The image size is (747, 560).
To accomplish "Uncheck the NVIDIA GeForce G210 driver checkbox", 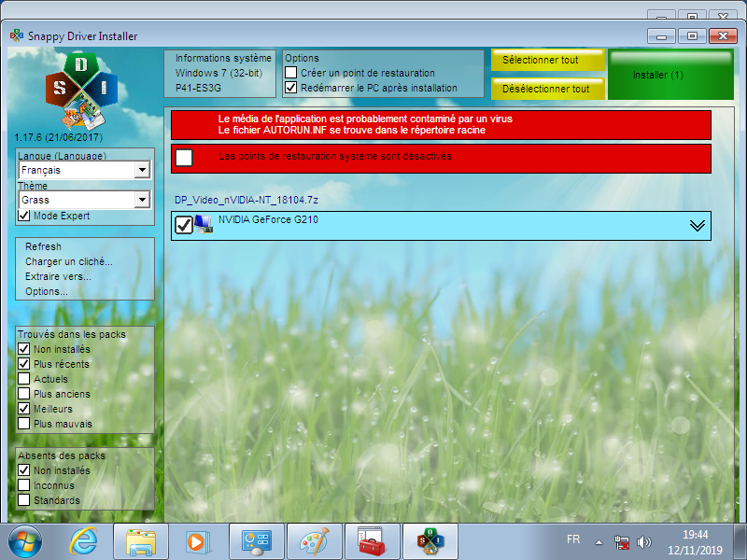I will [184, 225].
